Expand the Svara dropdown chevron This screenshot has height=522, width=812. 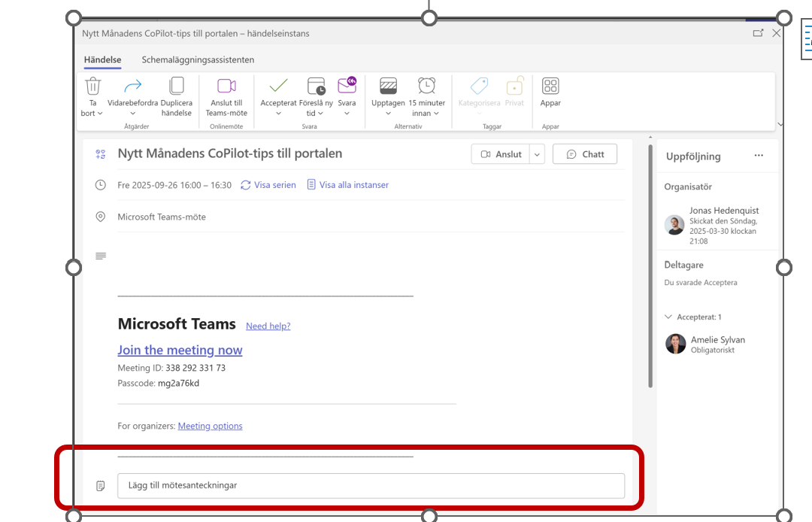[x=347, y=114]
